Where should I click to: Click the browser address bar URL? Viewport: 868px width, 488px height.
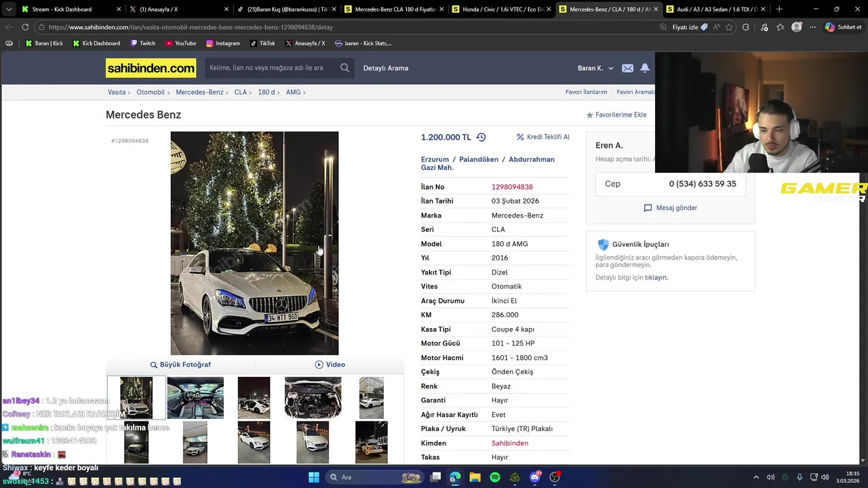(x=191, y=27)
